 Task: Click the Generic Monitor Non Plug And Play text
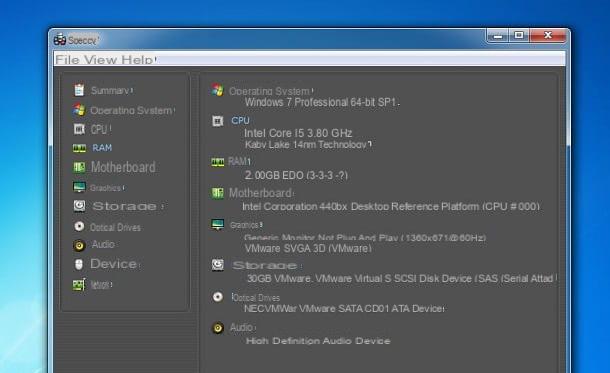(x=365, y=237)
